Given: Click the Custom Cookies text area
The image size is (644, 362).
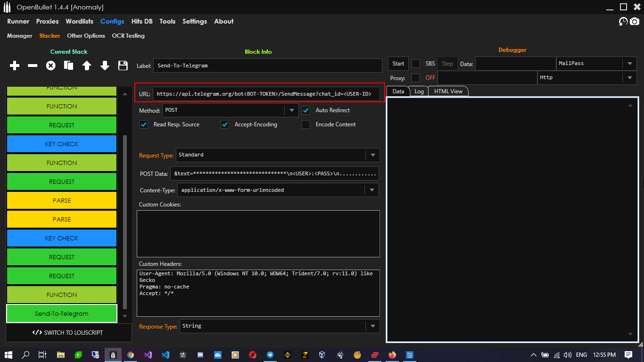Looking at the screenshot, I should [258, 234].
